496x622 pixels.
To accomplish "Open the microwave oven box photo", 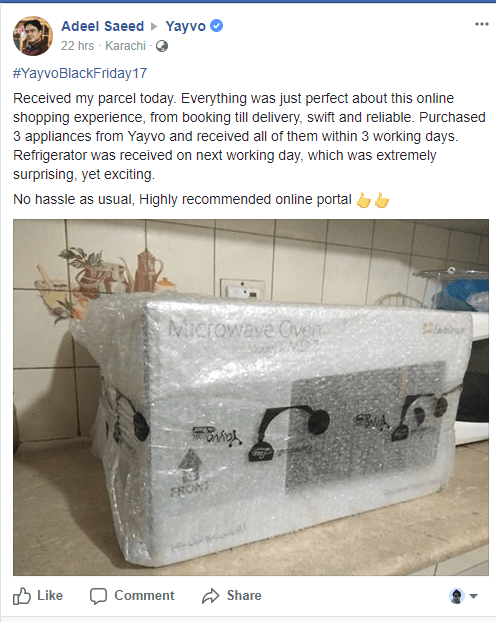I will point(251,397).
